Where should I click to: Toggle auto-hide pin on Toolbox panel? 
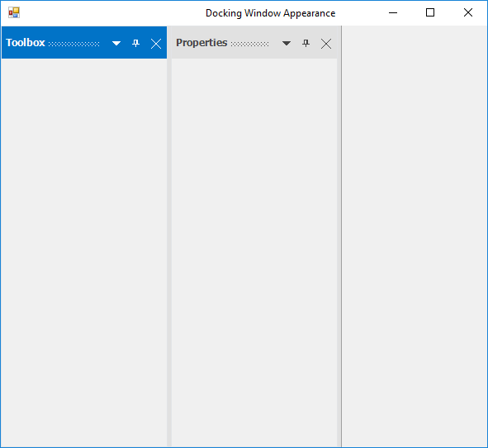pos(135,43)
